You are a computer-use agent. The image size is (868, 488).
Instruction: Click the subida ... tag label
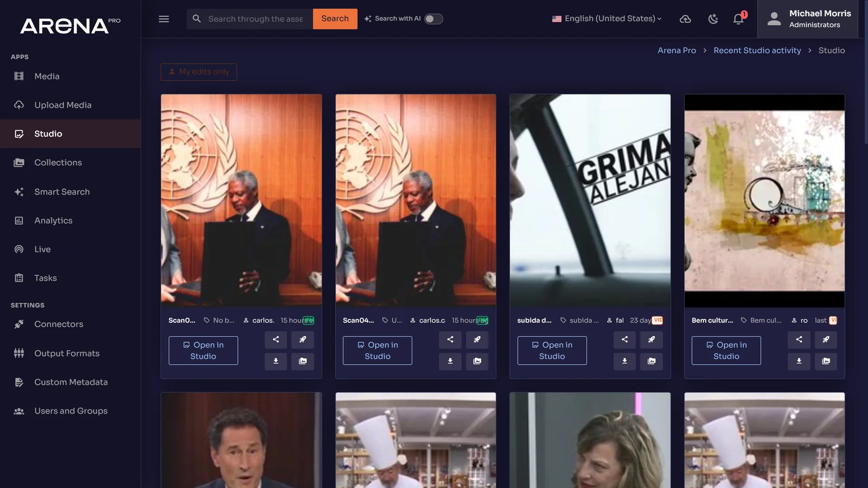point(580,320)
